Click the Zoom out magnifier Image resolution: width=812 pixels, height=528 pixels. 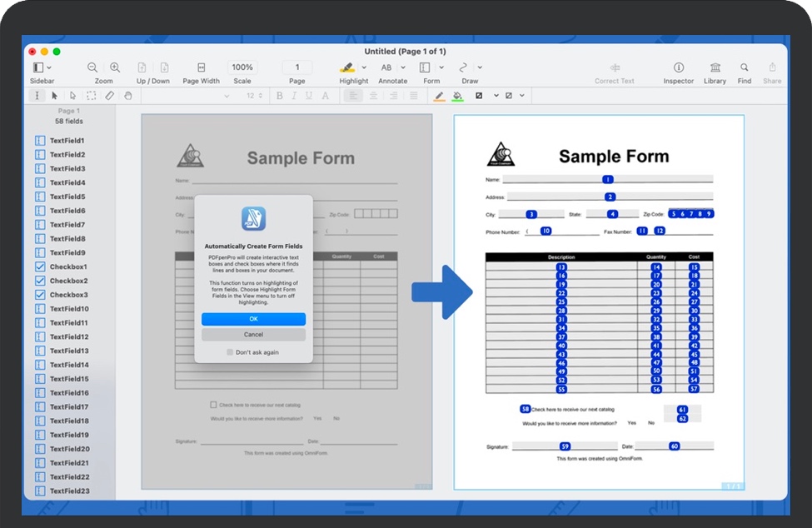pyautogui.click(x=92, y=67)
